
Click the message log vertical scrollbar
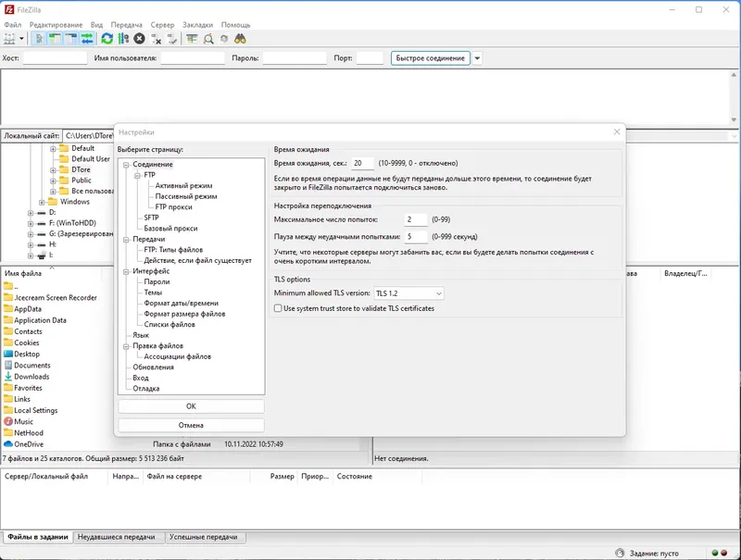click(734, 97)
